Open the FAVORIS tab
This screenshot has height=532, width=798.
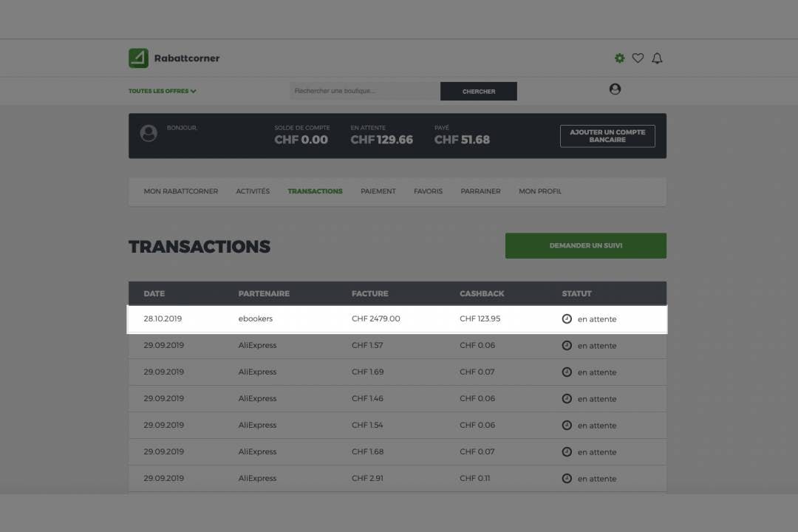428,191
